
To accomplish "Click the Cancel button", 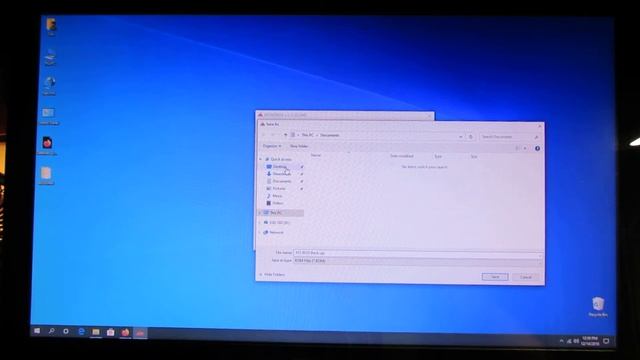I will pos(526,277).
